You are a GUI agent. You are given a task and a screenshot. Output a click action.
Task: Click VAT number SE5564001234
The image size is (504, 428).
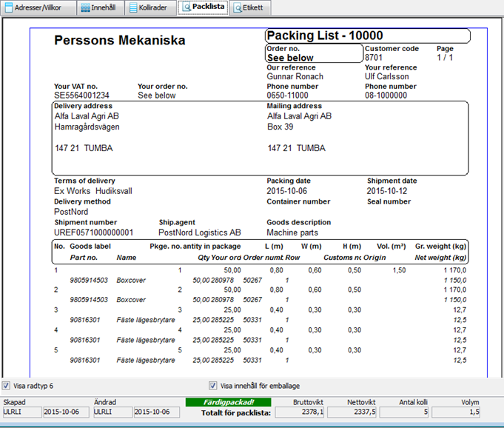[x=81, y=96]
